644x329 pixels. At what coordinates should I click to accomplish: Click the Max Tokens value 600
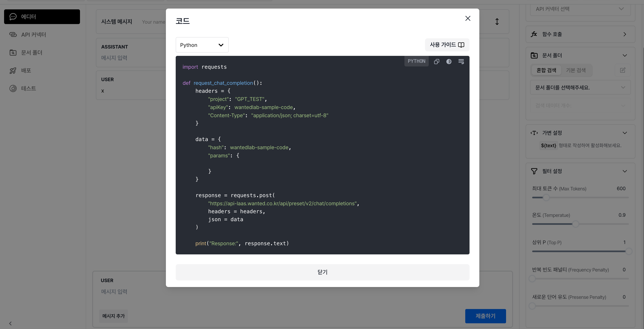coord(621,189)
